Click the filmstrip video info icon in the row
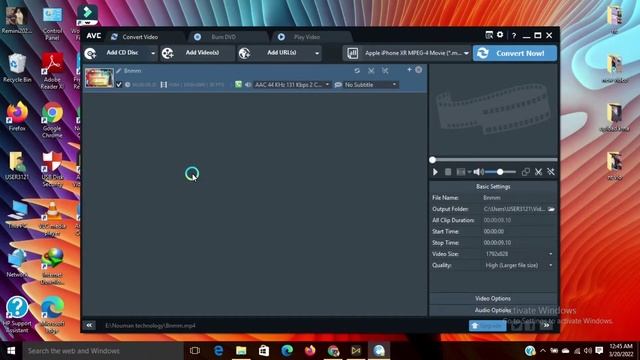 tap(164, 84)
